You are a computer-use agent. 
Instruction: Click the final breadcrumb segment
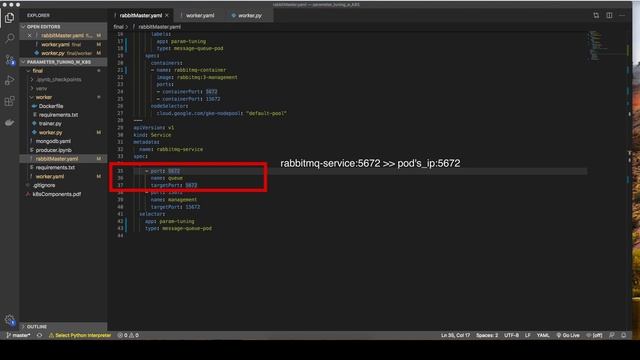[x=118, y=27]
